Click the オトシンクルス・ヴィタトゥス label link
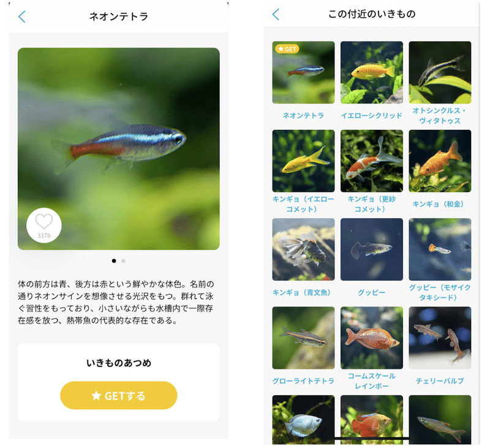490x448 pixels. [440, 115]
